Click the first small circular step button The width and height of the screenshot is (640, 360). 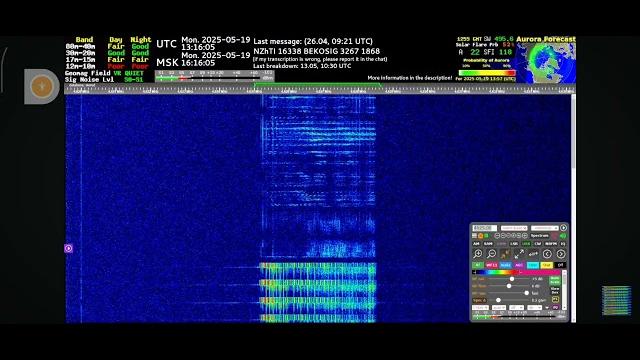[x=497, y=236]
